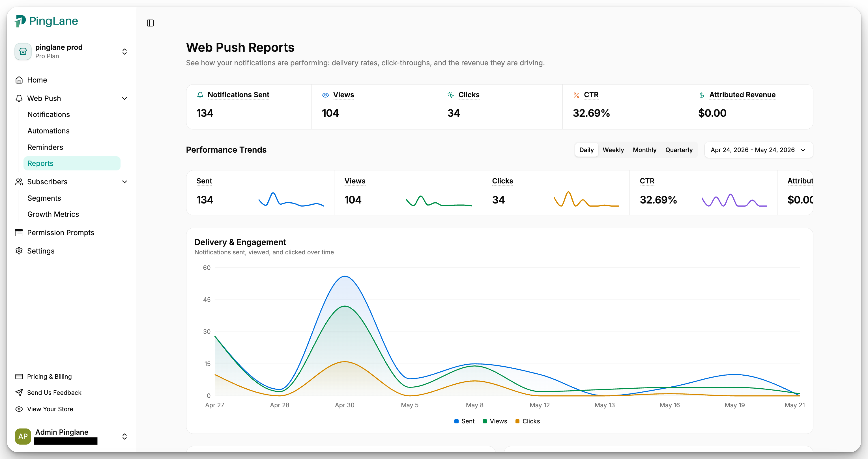Image resolution: width=868 pixels, height=459 pixels.
Task: Click the CTR percent icon
Action: click(x=577, y=95)
